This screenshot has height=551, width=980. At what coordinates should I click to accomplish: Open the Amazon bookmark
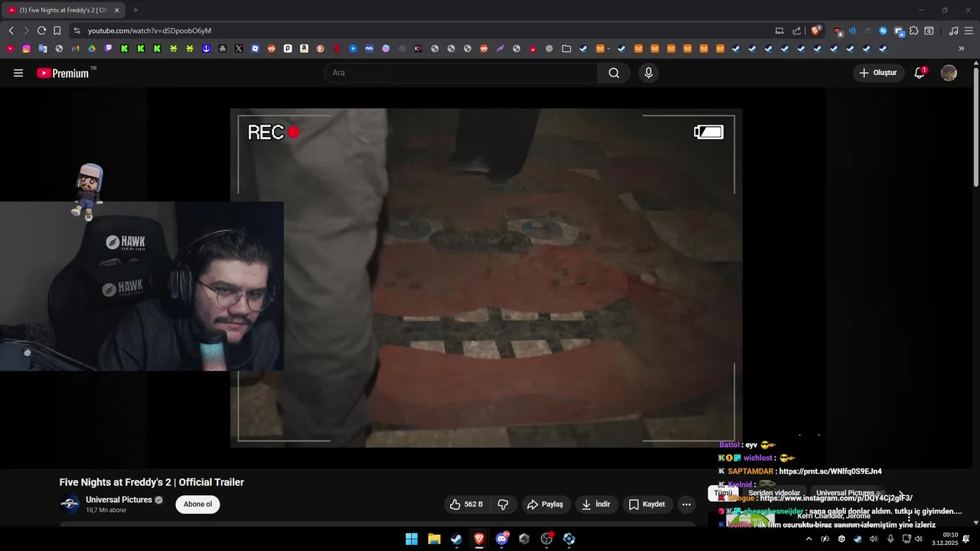pyautogui.click(x=304, y=48)
